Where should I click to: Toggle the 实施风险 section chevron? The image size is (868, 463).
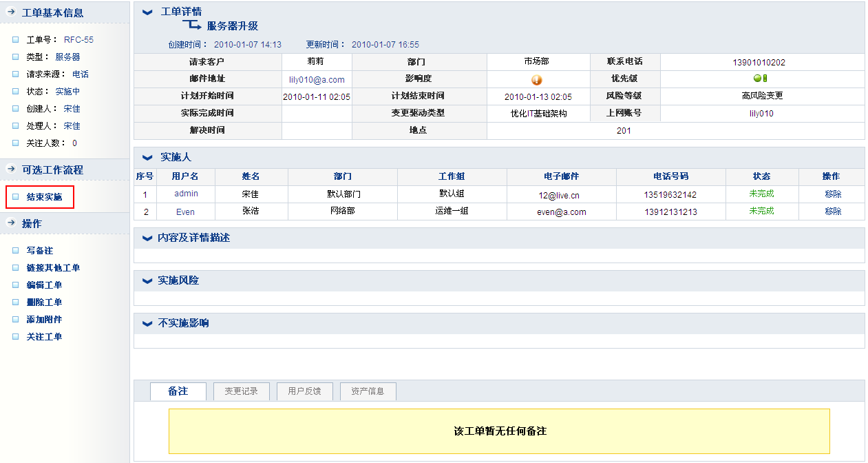147,281
